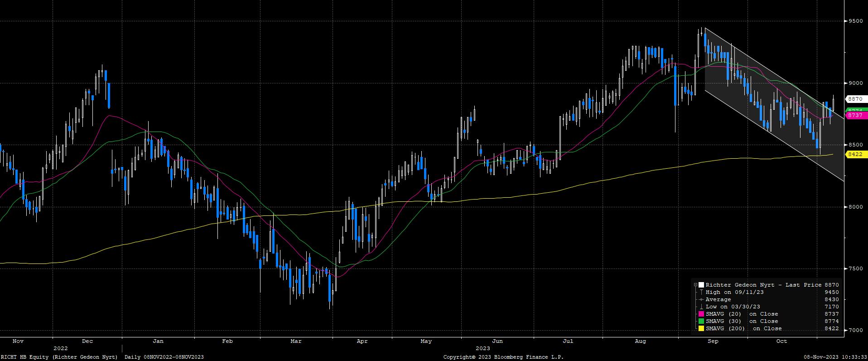868x361 pixels.
Task: Select 'Low on 03/30/23' legend row
Action: [766, 307]
